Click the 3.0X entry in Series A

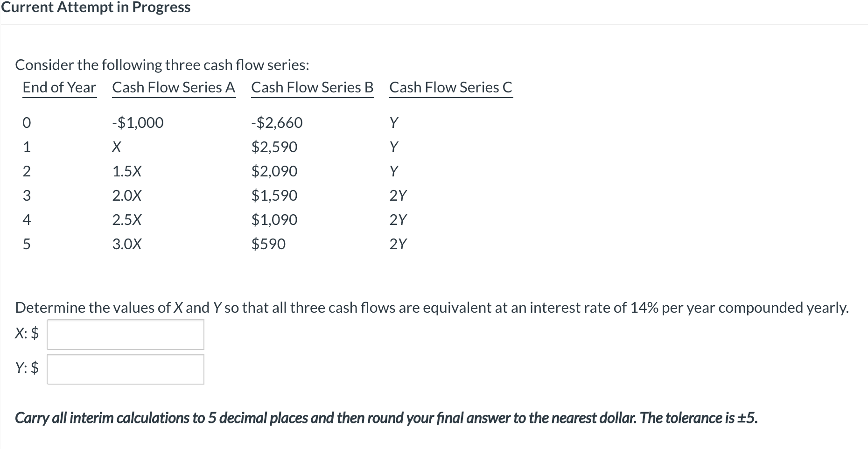pos(127,244)
